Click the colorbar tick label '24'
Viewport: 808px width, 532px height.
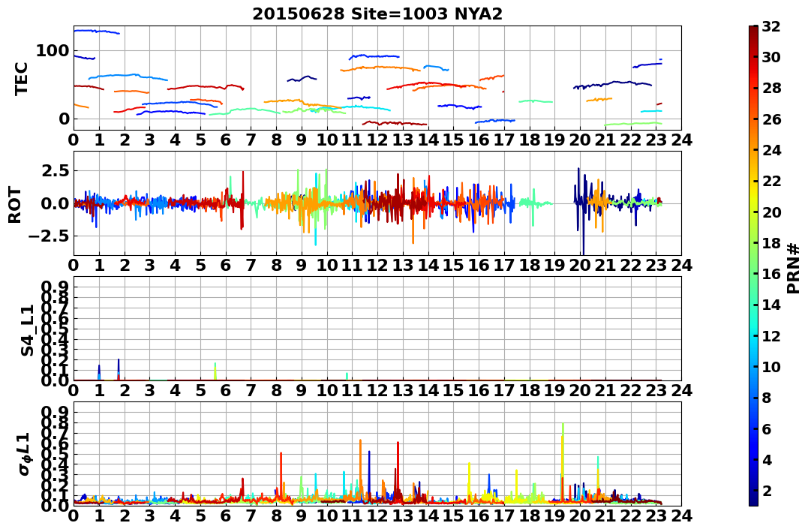(771, 150)
